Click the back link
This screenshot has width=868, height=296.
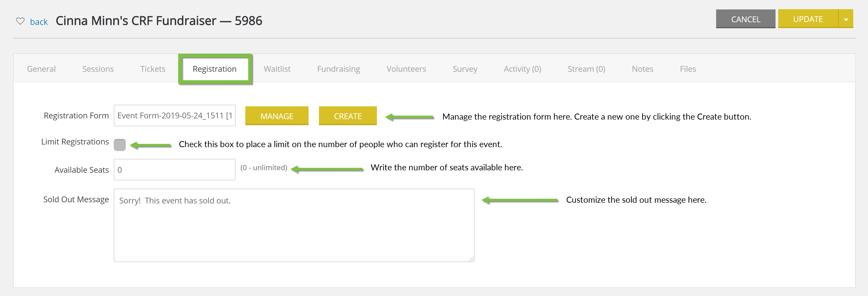coord(39,22)
